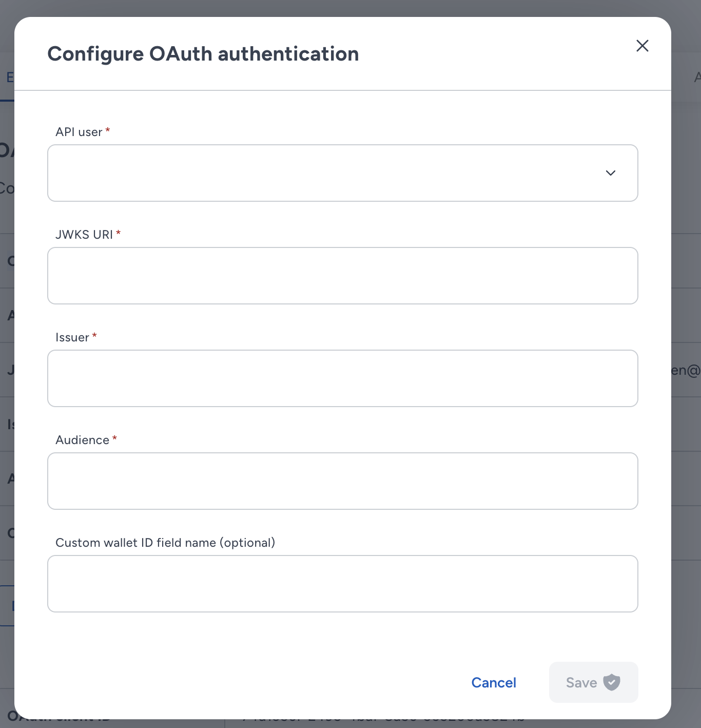Focus the JWKS URI input field
Viewport: 701px width, 728px height.
tap(343, 276)
